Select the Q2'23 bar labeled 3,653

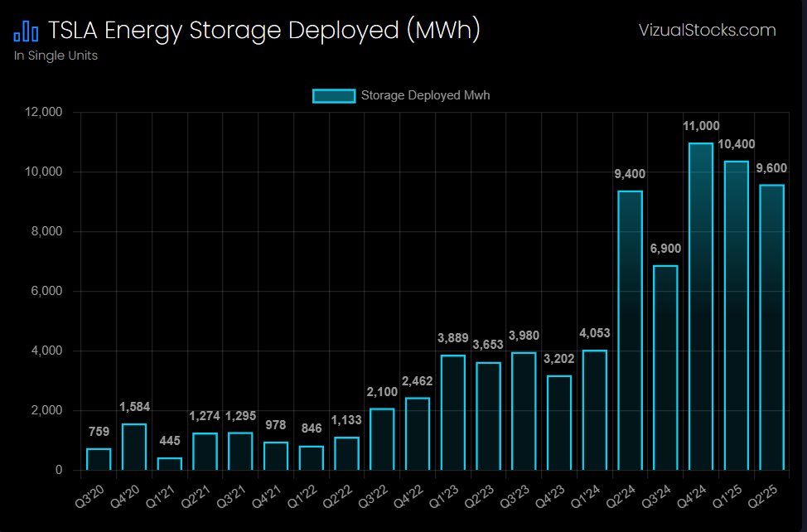[x=488, y=416]
